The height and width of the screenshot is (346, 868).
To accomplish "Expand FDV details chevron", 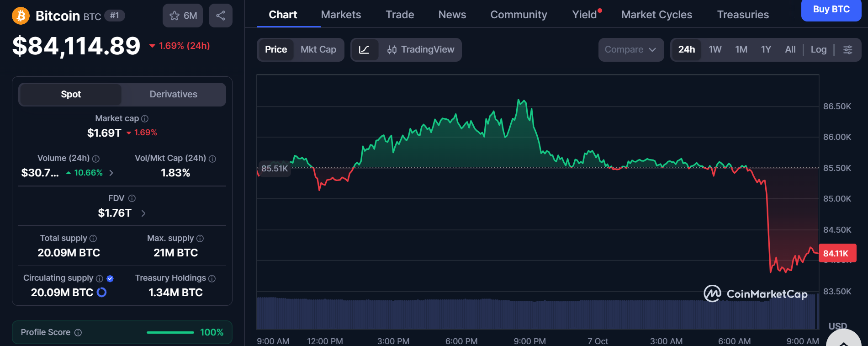I will point(143,213).
